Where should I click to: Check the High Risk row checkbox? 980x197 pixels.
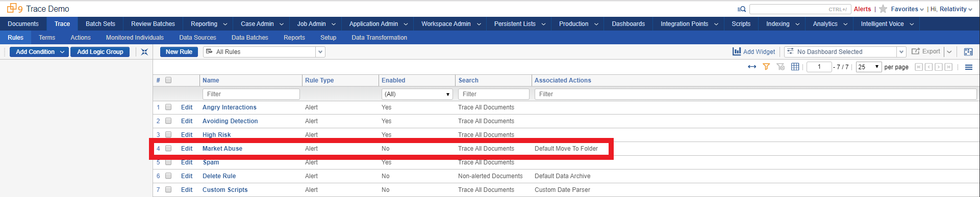pos(168,135)
